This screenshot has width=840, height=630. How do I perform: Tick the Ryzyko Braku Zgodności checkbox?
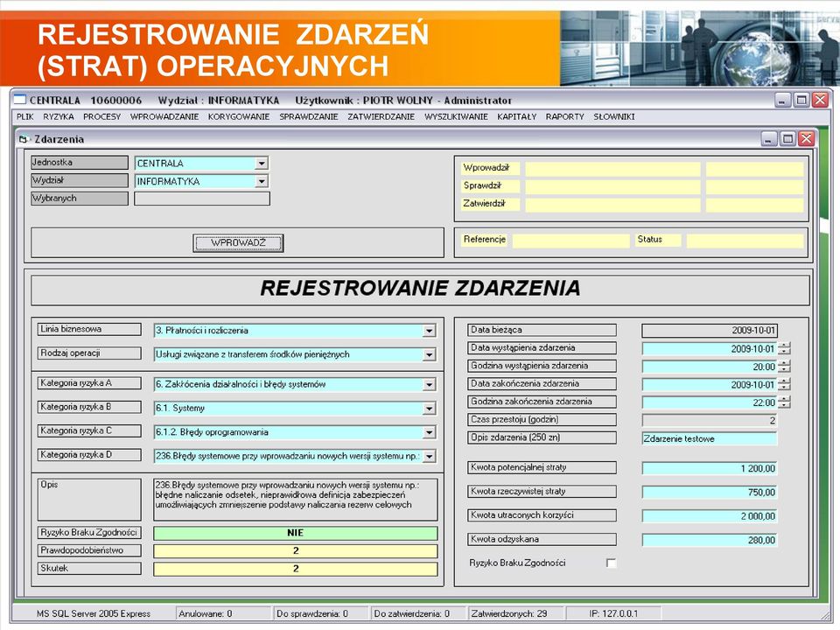tap(611, 563)
